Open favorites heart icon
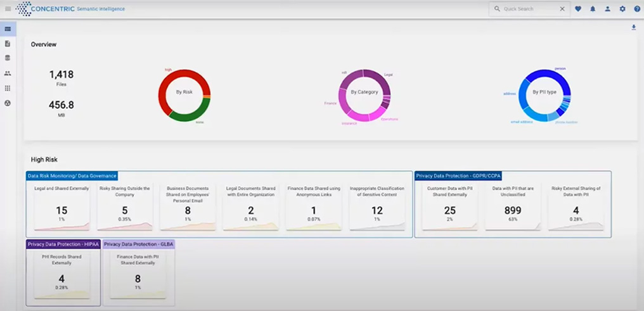The height and width of the screenshot is (311, 644). [x=578, y=9]
